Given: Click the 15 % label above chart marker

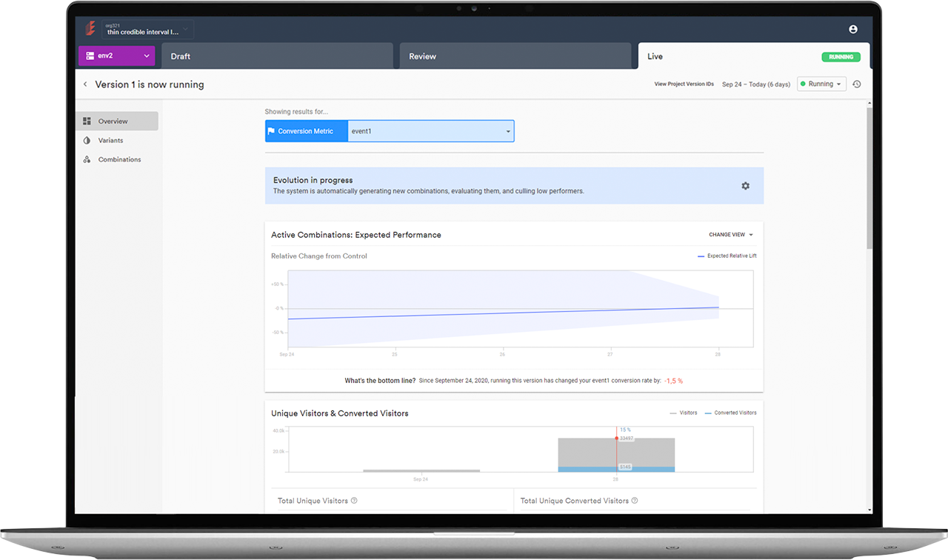Looking at the screenshot, I should pos(625,430).
